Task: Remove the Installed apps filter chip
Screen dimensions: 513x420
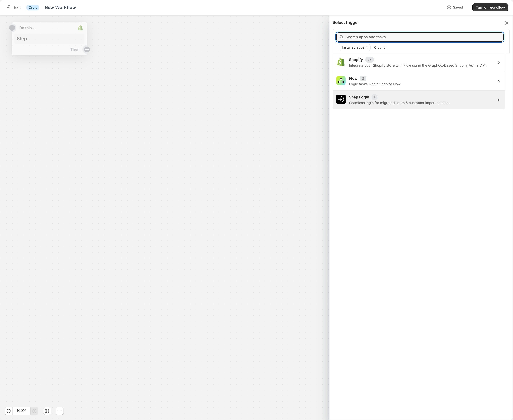Action: point(367,47)
